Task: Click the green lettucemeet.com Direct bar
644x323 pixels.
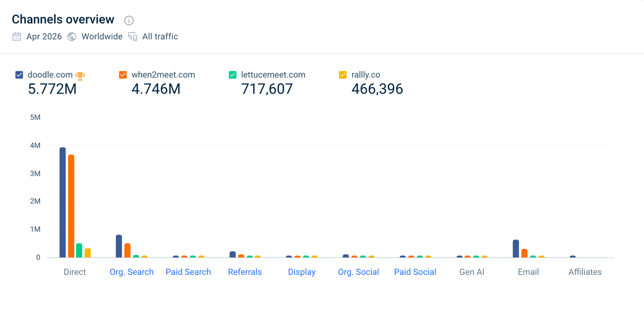Action: [x=79, y=250]
